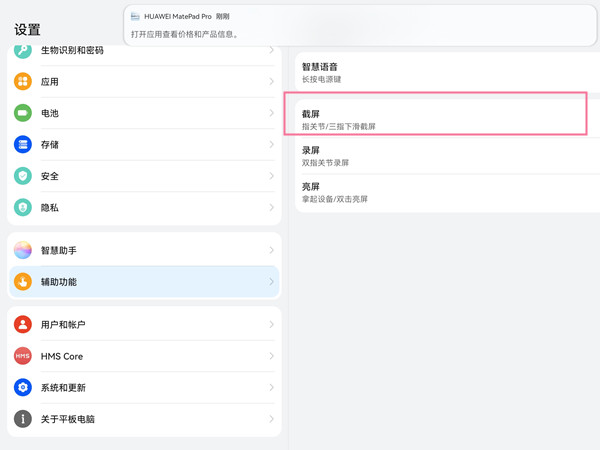Open the 截屏 screenshot option

[x=440, y=120]
